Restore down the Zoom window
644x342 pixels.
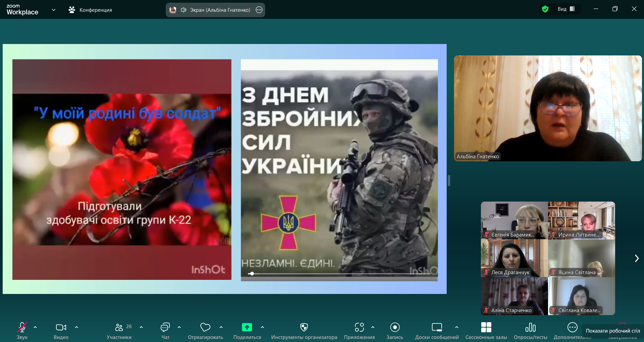[615, 9]
